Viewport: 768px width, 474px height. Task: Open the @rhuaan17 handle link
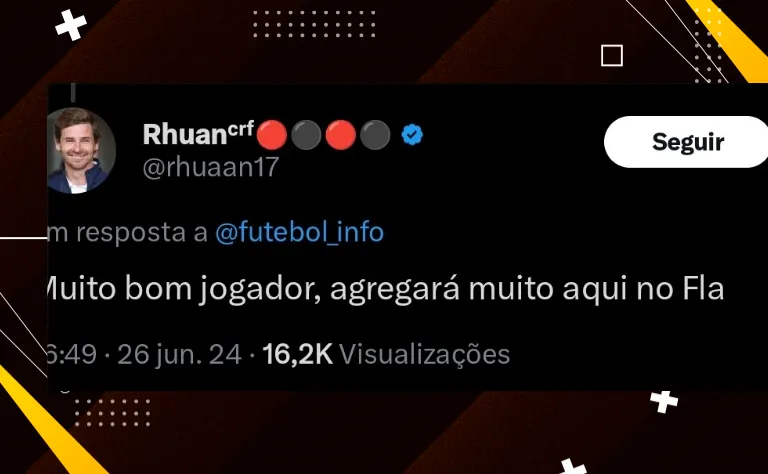pyautogui.click(x=211, y=167)
